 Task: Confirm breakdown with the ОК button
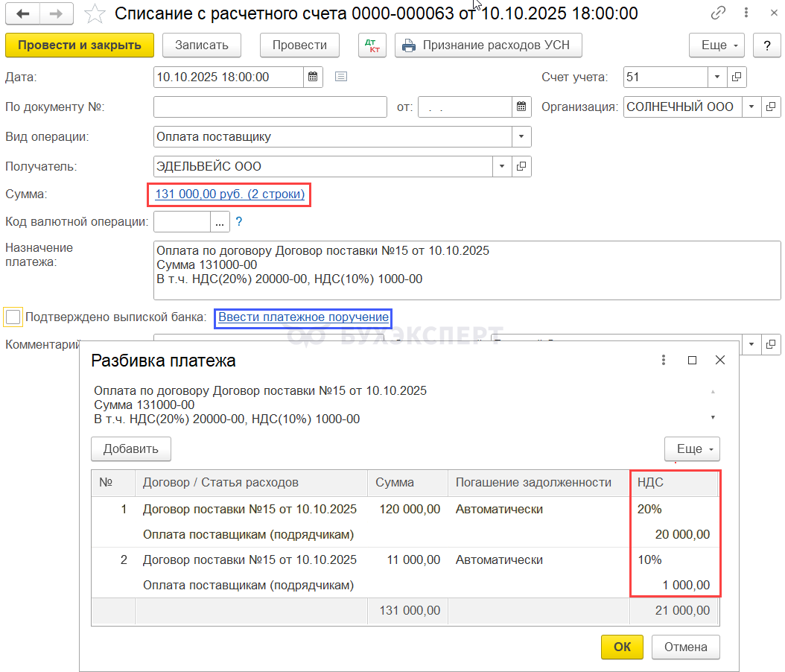pos(622,647)
